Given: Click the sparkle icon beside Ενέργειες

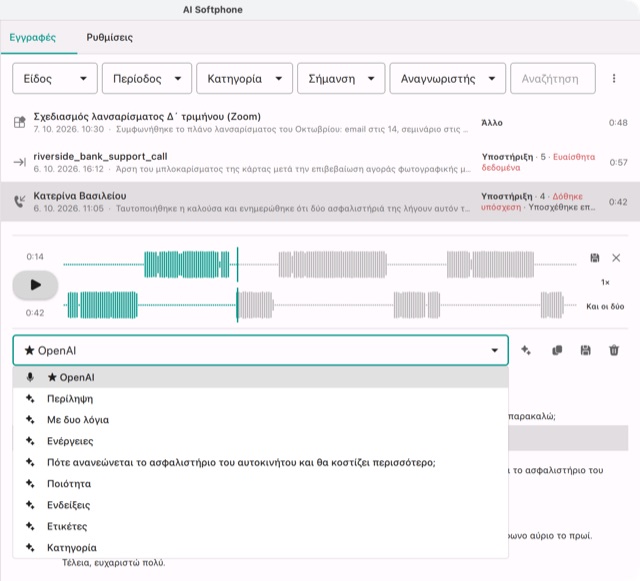Looking at the screenshot, I should 30,441.
